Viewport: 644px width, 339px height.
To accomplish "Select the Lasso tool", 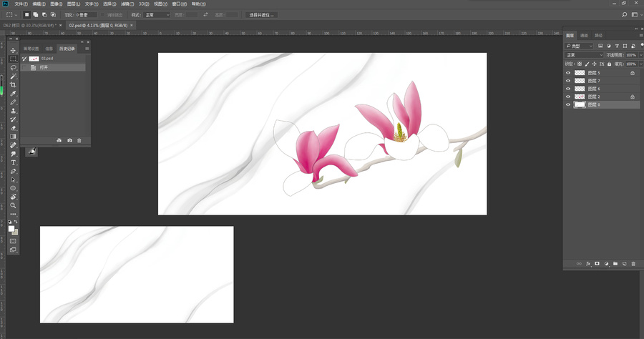I will tap(13, 68).
